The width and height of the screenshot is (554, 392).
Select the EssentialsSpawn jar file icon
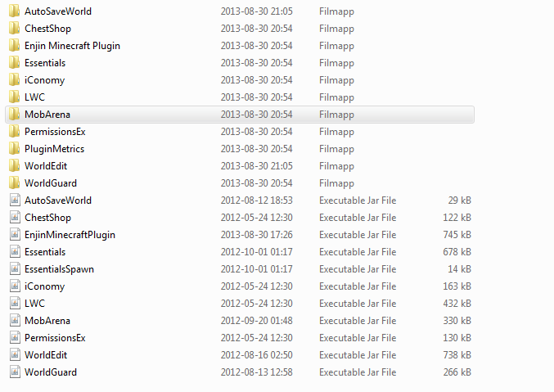(x=15, y=269)
